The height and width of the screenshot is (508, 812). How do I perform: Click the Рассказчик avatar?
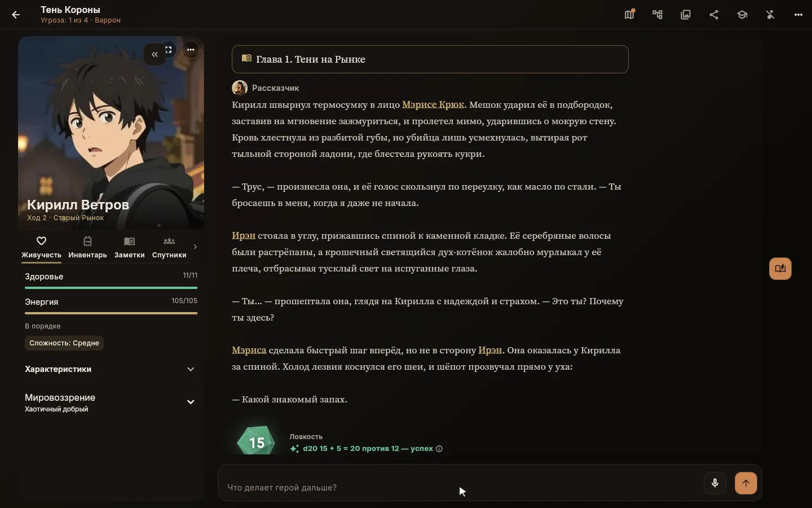pos(240,88)
